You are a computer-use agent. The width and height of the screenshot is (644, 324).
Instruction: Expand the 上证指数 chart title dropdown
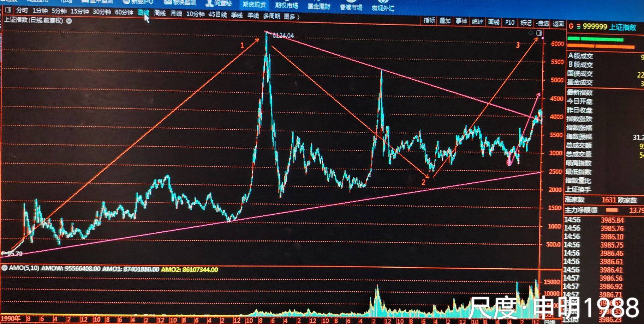pyautogui.click(x=69, y=21)
